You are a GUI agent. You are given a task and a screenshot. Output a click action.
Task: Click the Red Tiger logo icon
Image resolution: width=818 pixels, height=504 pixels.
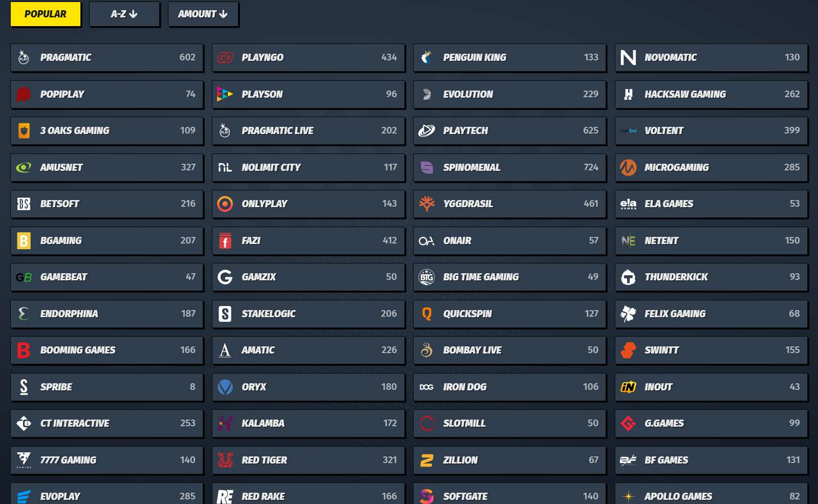(x=225, y=460)
